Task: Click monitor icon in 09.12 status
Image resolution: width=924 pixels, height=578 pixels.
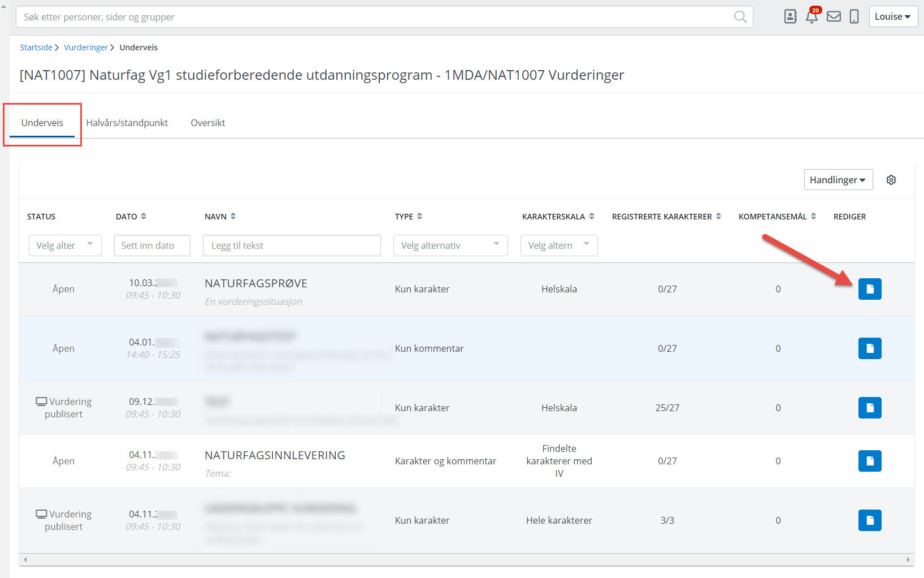Action: pos(41,402)
